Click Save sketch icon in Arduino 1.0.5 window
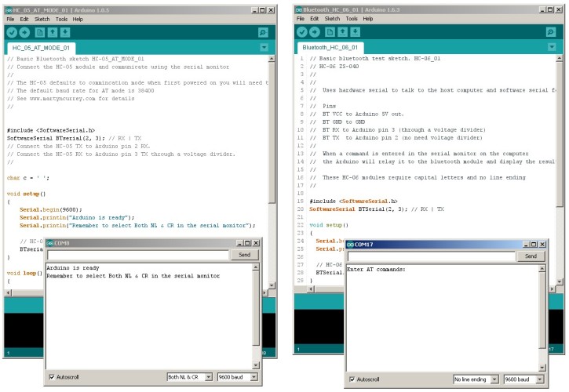 point(65,32)
